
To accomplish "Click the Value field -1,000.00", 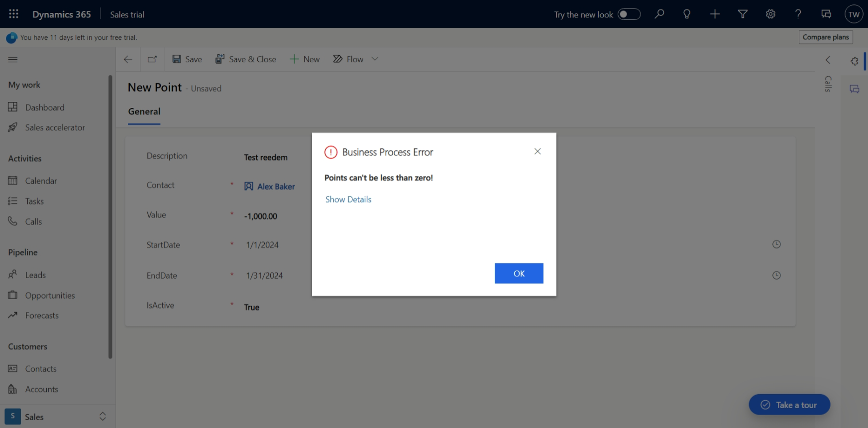I will click(261, 216).
